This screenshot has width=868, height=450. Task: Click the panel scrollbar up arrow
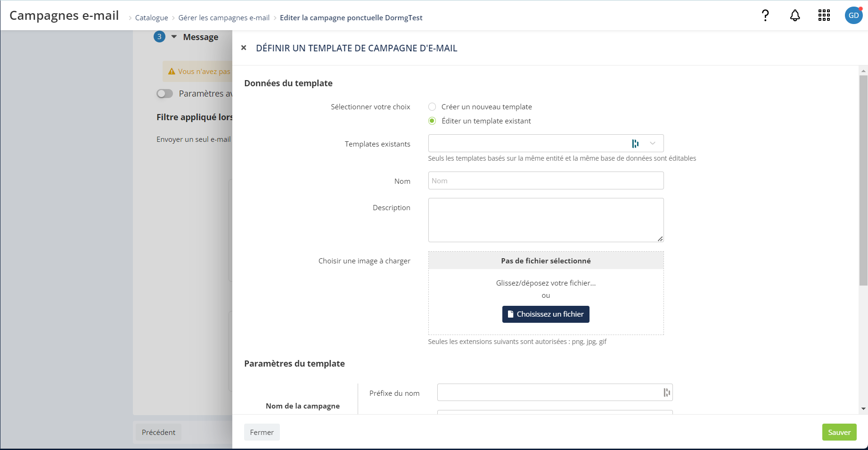[863, 71]
